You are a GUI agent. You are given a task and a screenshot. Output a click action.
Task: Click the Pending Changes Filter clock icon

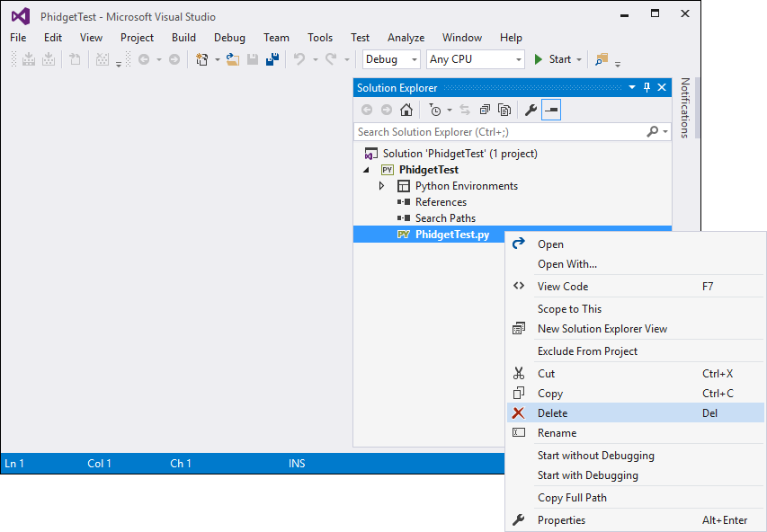pyautogui.click(x=435, y=110)
